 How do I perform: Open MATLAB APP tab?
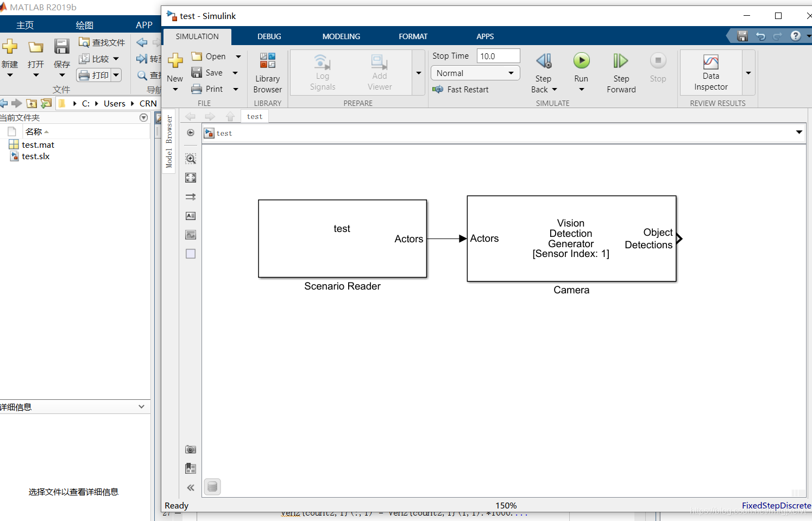click(x=144, y=25)
